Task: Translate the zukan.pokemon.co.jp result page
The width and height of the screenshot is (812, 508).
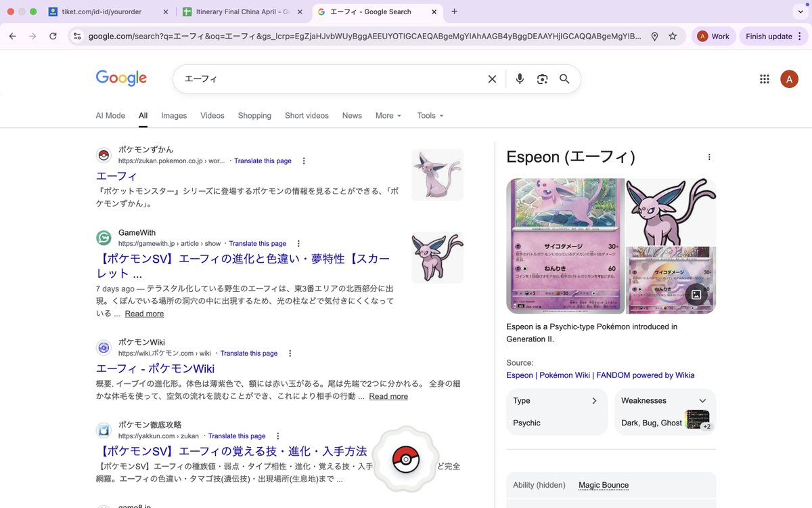Action: point(263,161)
